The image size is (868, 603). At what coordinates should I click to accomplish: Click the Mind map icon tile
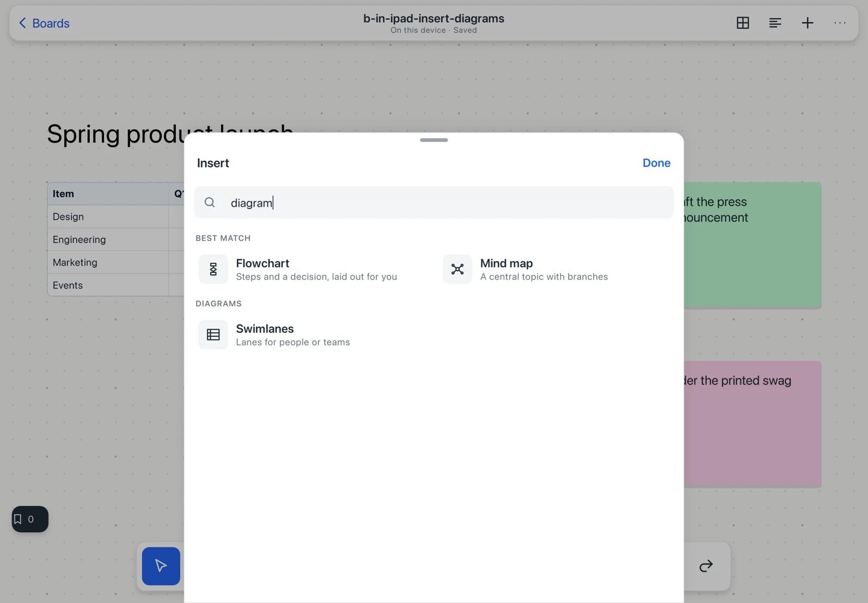[457, 269]
